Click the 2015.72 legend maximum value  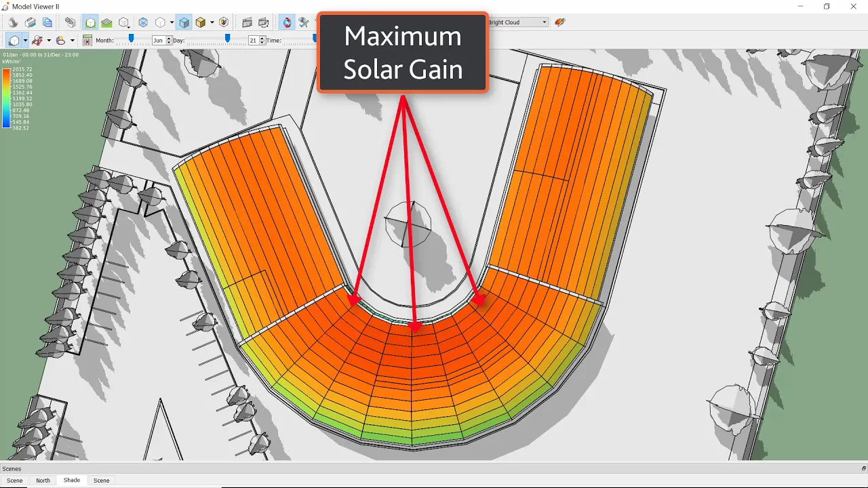coord(21,69)
